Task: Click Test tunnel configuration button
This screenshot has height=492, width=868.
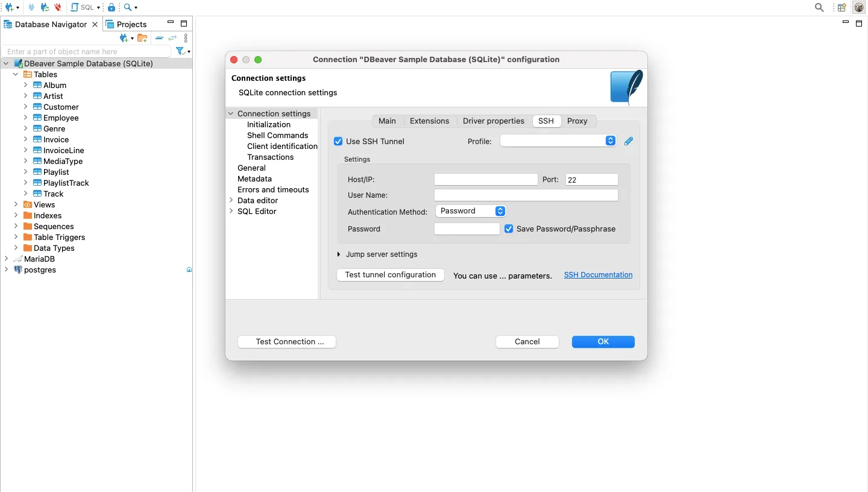Action: pos(391,275)
